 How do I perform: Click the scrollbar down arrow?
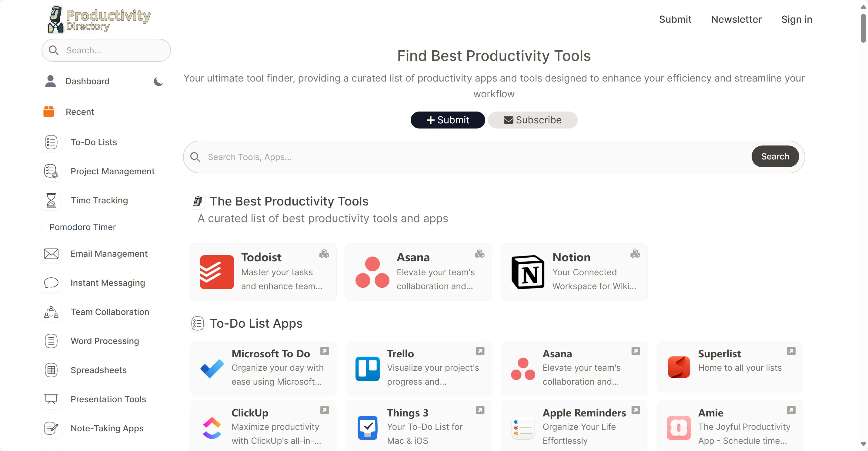[863, 444]
